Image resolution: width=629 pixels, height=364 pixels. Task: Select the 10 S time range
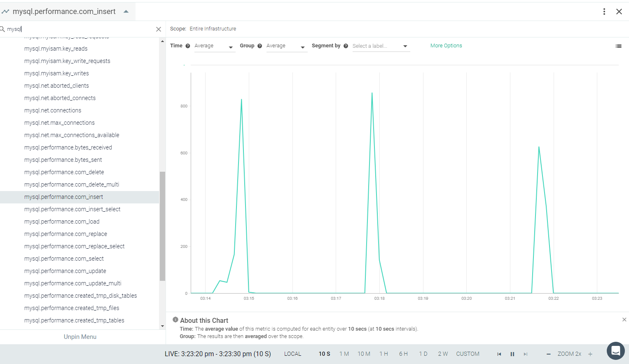point(325,354)
